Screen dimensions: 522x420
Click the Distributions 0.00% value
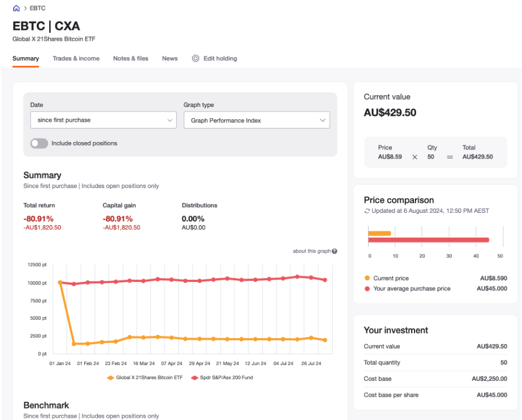pos(193,219)
